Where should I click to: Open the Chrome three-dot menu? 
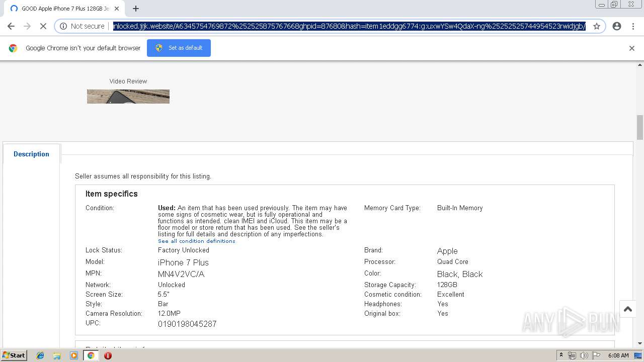[633, 26]
